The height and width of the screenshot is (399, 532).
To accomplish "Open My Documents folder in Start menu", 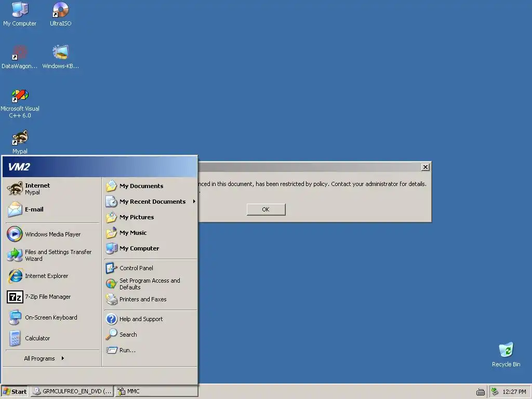I will [150, 186].
